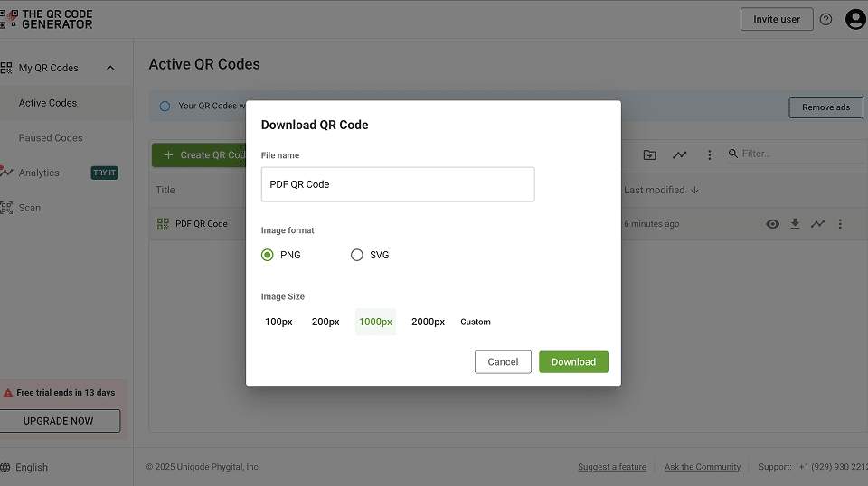Open the toolbar three-dot more menu
This screenshot has width=868, height=486.
pyautogui.click(x=709, y=154)
